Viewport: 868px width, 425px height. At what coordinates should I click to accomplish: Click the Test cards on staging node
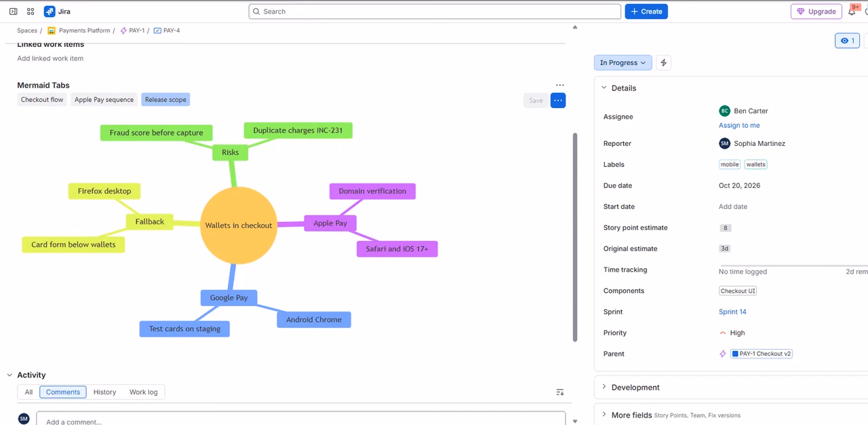184,329
